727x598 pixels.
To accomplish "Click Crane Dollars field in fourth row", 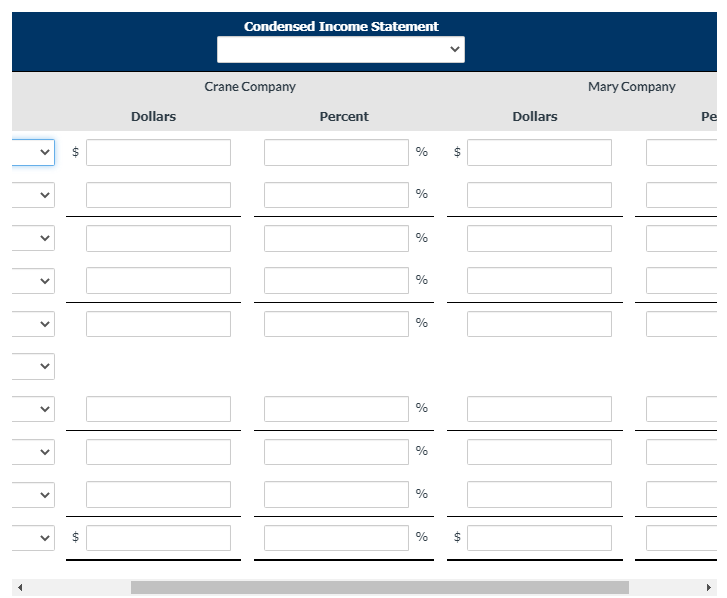I will click(158, 280).
